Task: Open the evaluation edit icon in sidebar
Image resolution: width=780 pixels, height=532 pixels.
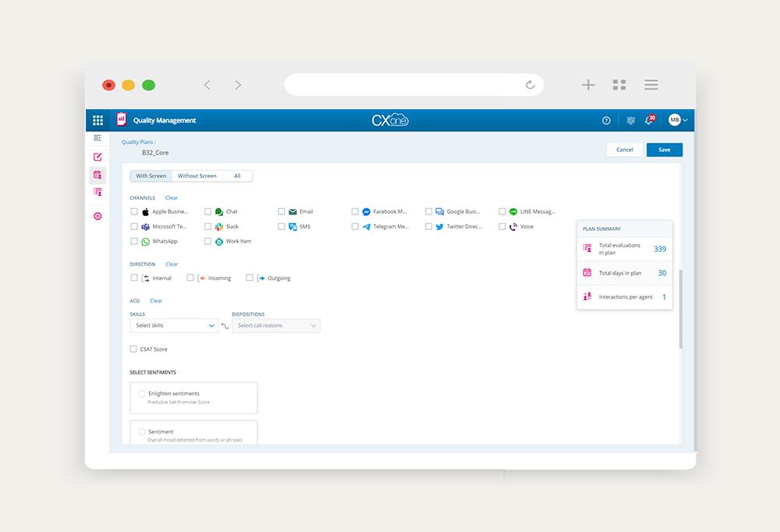Action: click(97, 157)
